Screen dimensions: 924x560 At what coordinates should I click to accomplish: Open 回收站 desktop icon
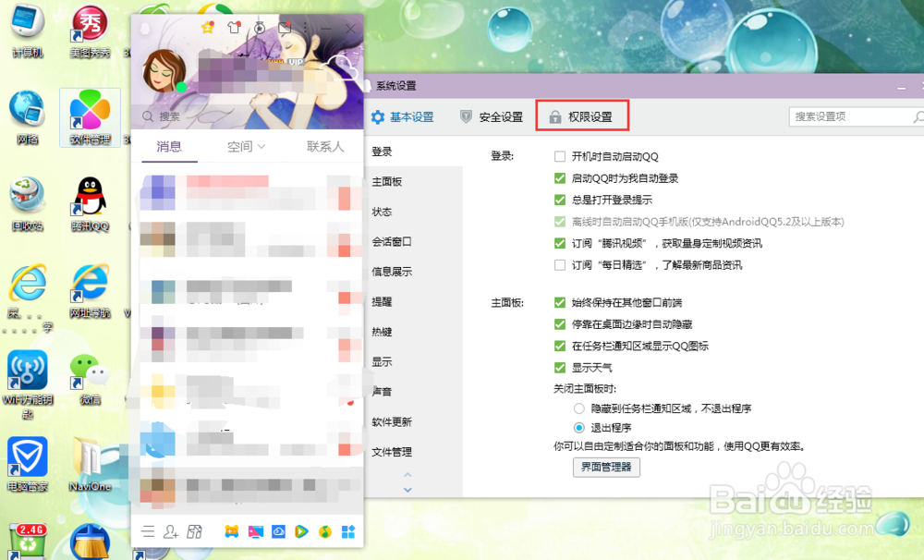point(27,204)
